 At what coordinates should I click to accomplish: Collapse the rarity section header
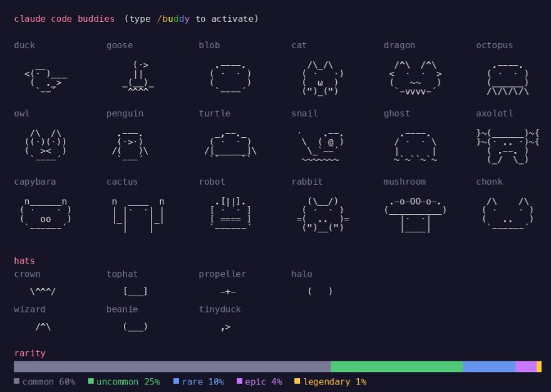click(x=29, y=353)
